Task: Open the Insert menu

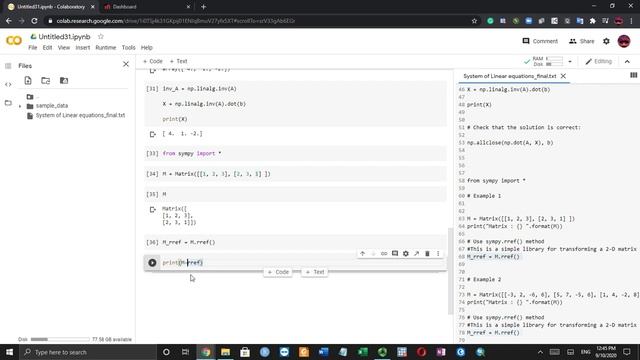Action: click(82, 48)
